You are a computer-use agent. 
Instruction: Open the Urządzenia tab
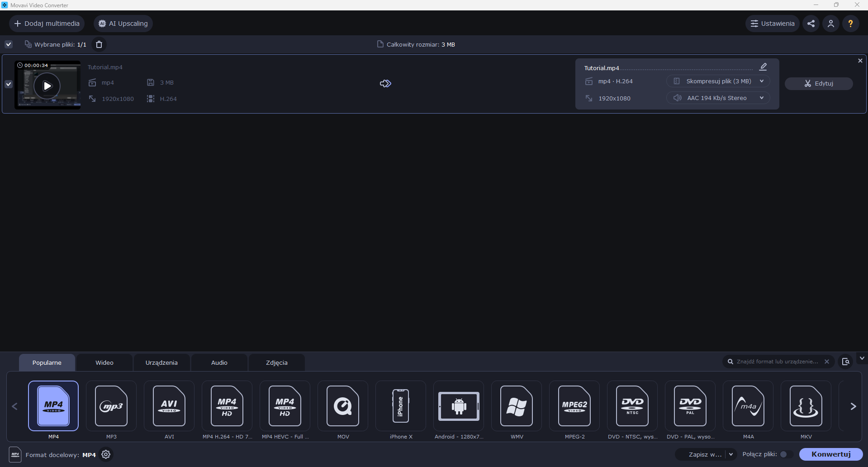pyautogui.click(x=161, y=362)
